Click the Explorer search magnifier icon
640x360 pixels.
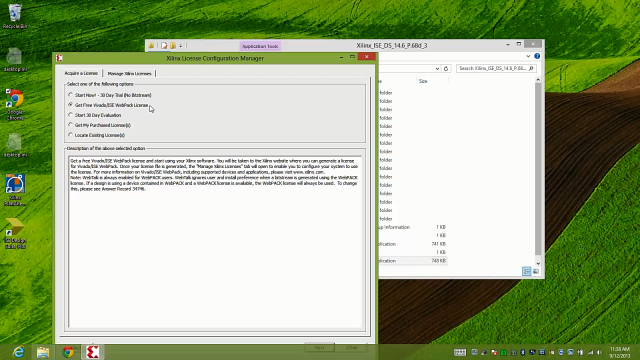[531, 68]
